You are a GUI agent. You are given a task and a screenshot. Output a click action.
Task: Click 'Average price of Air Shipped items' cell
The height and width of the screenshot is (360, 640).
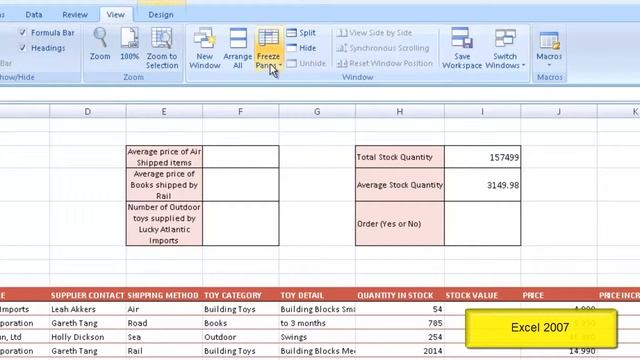(164, 157)
